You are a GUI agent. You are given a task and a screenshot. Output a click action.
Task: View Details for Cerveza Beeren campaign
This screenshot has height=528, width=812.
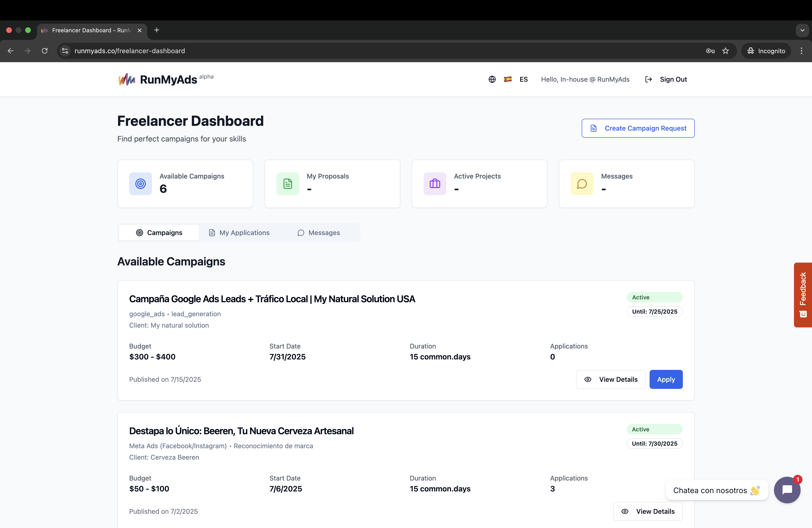pos(647,511)
